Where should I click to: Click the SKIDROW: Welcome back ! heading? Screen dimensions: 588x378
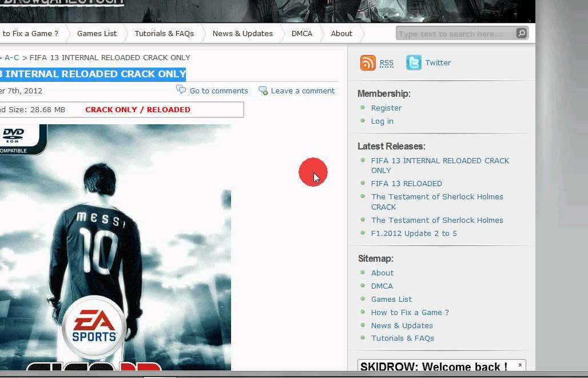(x=434, y=367)
